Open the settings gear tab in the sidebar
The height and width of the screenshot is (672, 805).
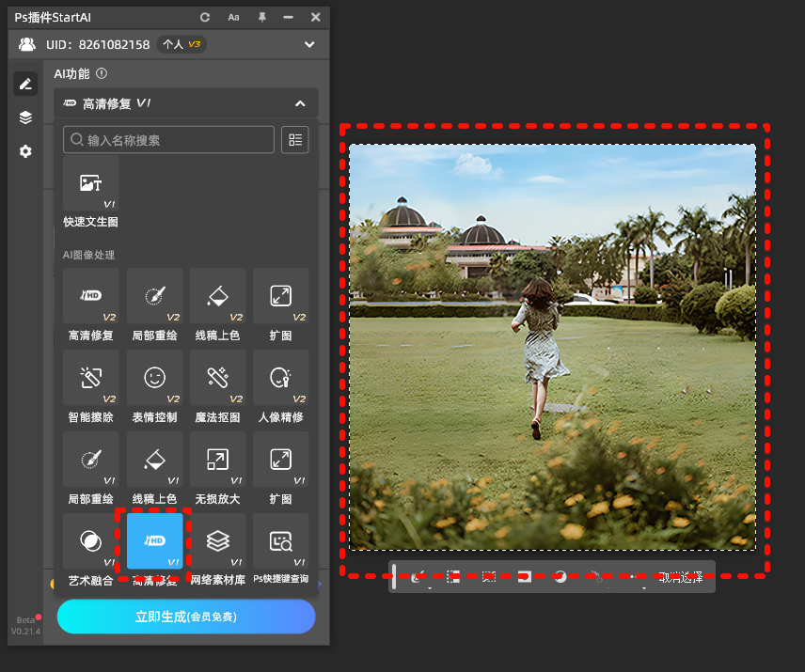25,151
